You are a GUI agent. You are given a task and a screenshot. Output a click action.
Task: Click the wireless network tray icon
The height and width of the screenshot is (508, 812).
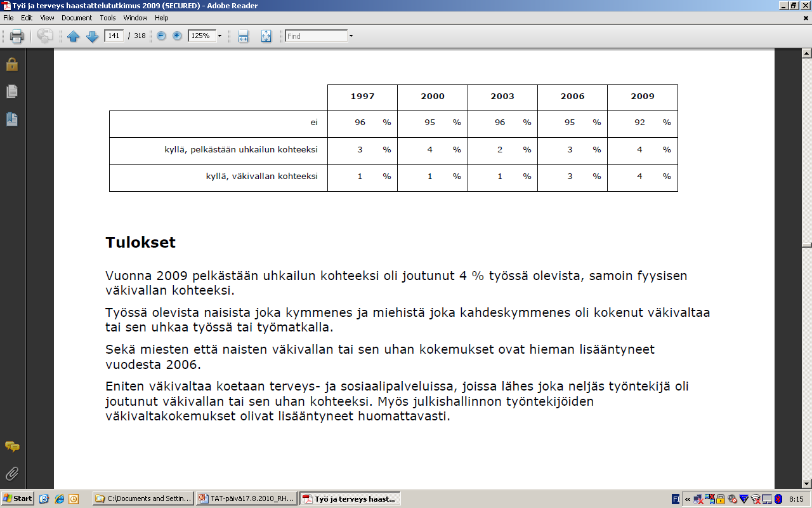click(x=756, y=498)
